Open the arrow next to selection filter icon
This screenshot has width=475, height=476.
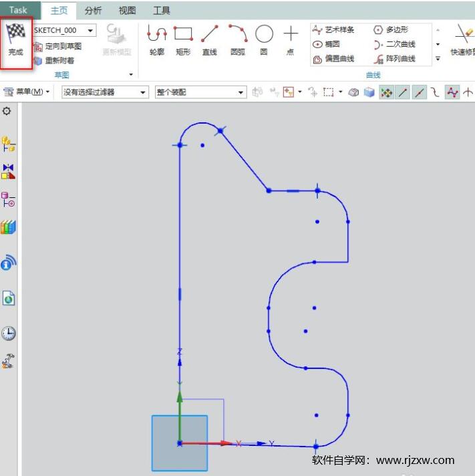300,92
